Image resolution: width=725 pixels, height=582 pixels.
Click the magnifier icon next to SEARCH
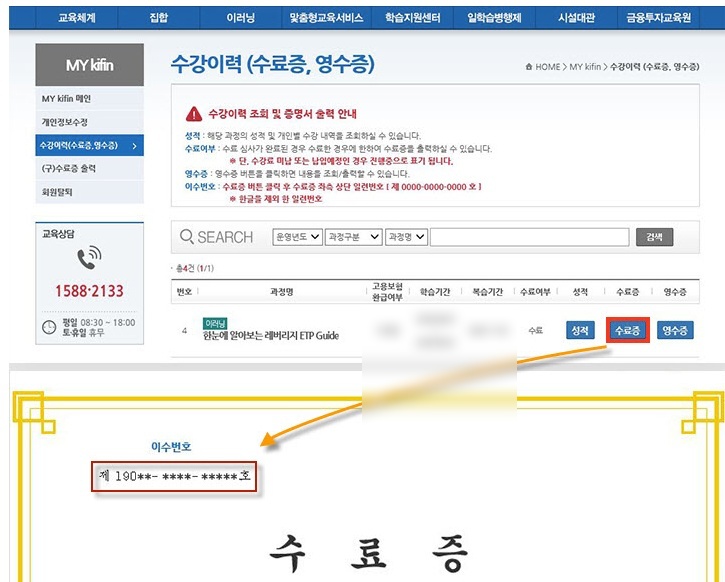point(186,237)
